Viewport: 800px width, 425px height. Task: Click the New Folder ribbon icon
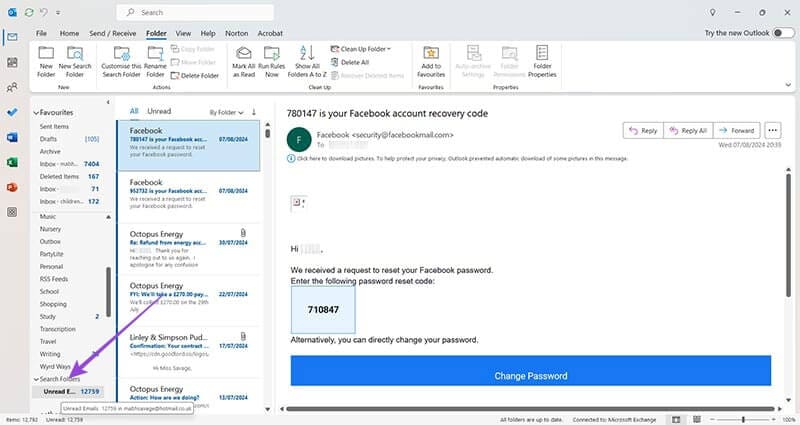[47, 58]
